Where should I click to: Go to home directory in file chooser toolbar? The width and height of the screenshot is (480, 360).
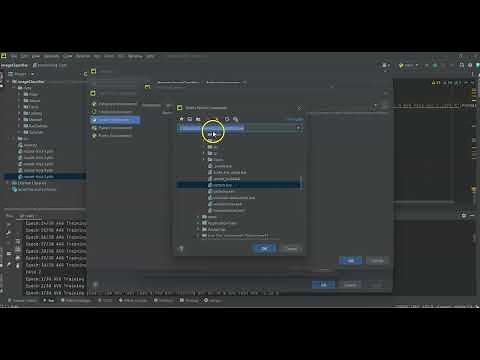point(182,119)
